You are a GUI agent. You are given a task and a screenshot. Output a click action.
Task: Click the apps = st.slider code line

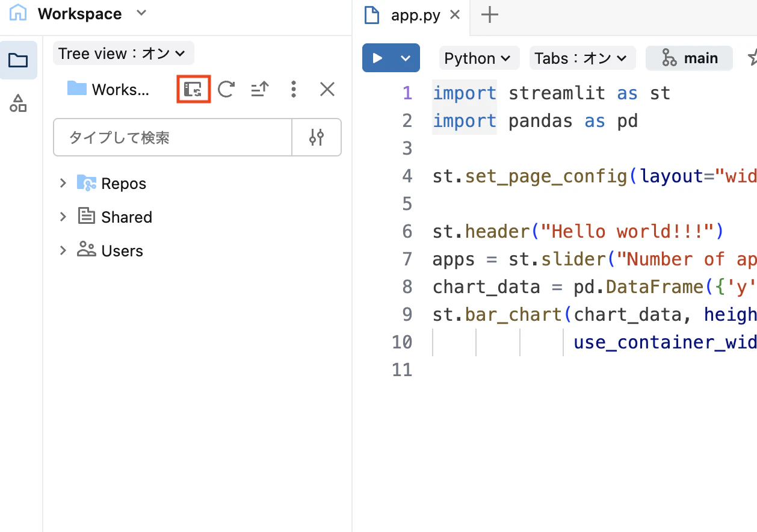(595, 259)
